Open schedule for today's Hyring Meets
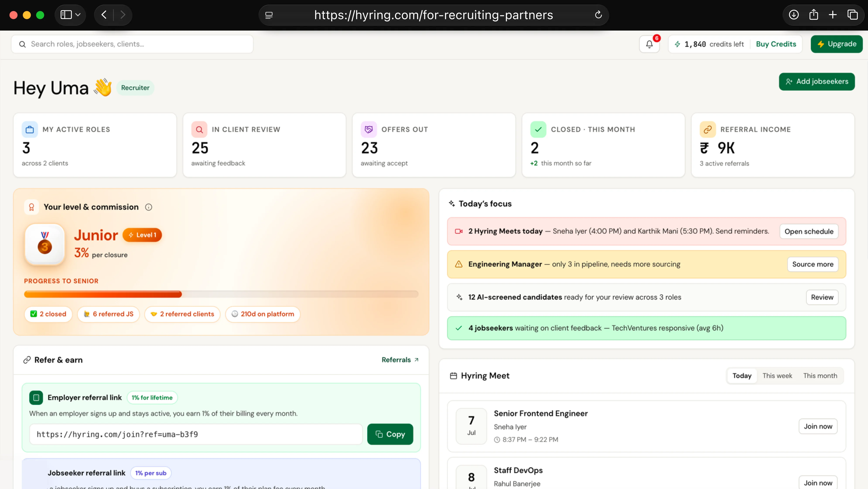The width and height of the screenshot is (868, 489). pos(809,231)
